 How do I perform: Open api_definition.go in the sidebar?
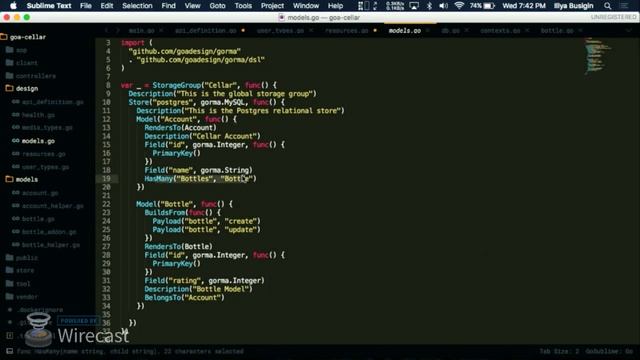(53, 102)
